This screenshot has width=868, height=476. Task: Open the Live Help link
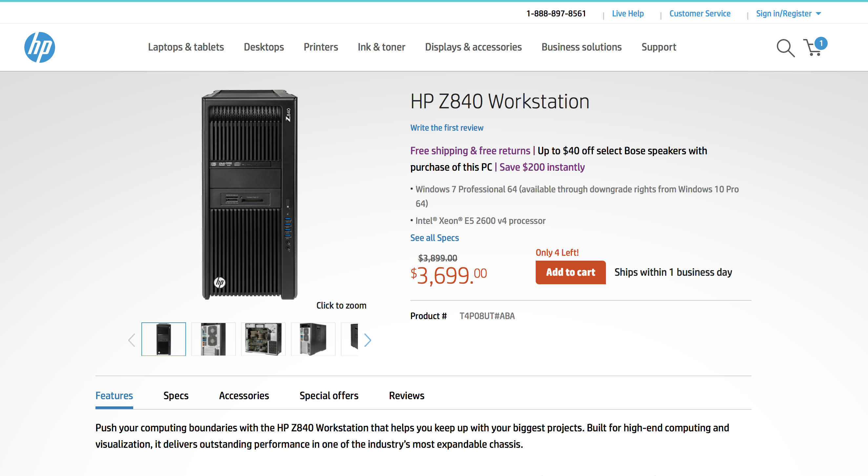(628, 13)
